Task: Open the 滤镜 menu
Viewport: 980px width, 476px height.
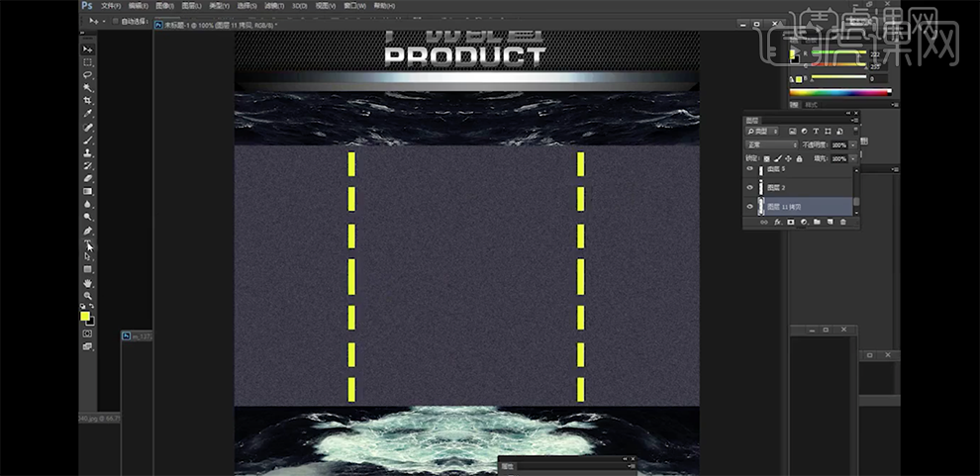Action: pyautogui.click(x=273, y=6)
